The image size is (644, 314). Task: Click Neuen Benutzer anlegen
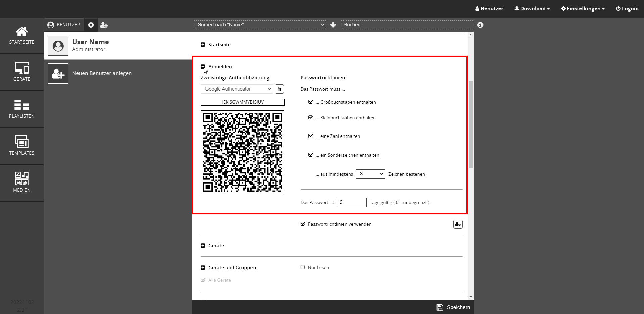(102, 73)
